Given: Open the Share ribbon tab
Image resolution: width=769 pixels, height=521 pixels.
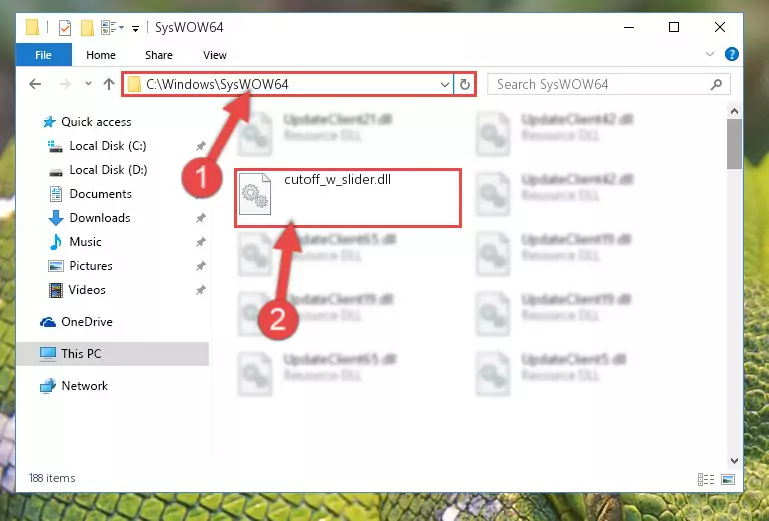Looking at the screenshot, I should pos(158,55).
